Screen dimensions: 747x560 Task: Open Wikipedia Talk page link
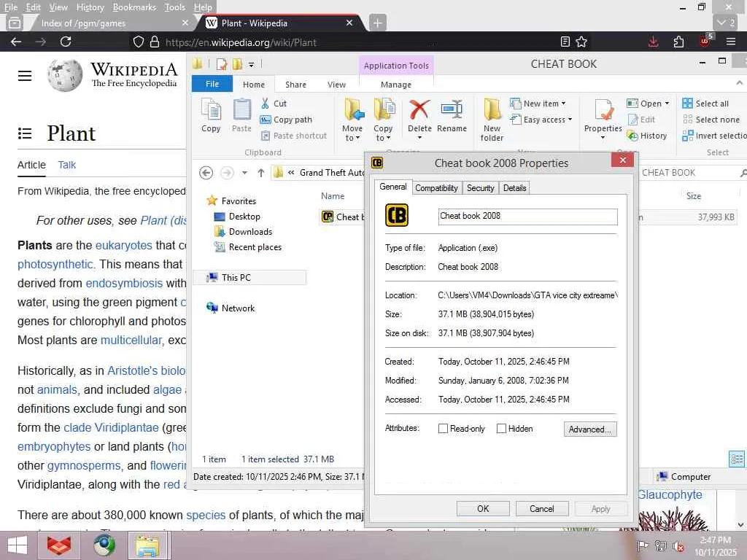(x=66, y=165)
